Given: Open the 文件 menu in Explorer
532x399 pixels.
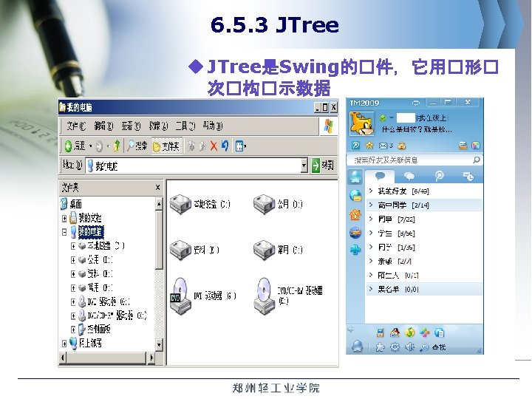Looking at the screenshot, I should (x=76, y=126).
